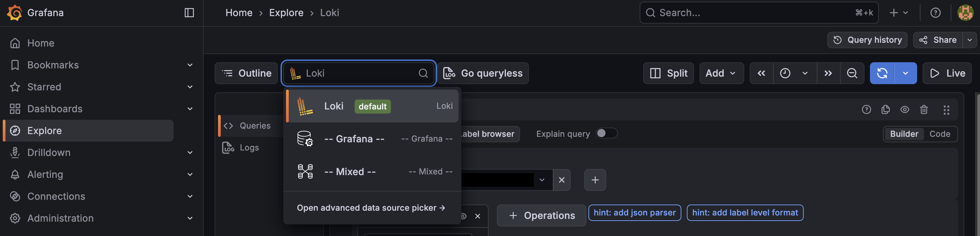Start Live streaming with Live button
Viewport: 980px width, 236px height.
click(947, 73)
